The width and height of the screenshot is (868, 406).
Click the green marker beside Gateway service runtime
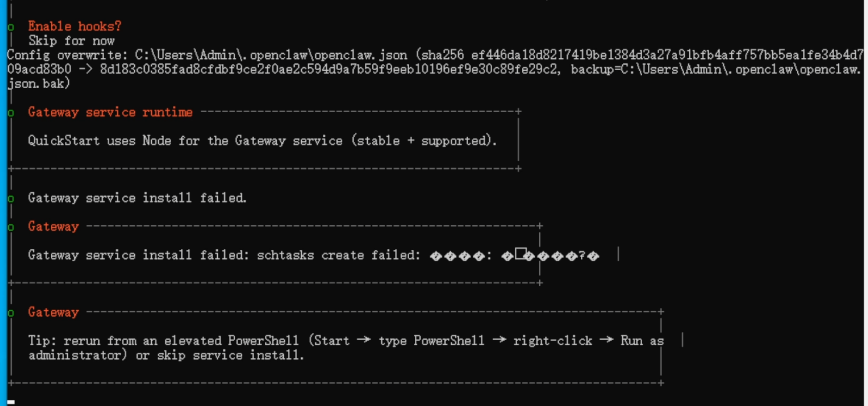(11, 113)
